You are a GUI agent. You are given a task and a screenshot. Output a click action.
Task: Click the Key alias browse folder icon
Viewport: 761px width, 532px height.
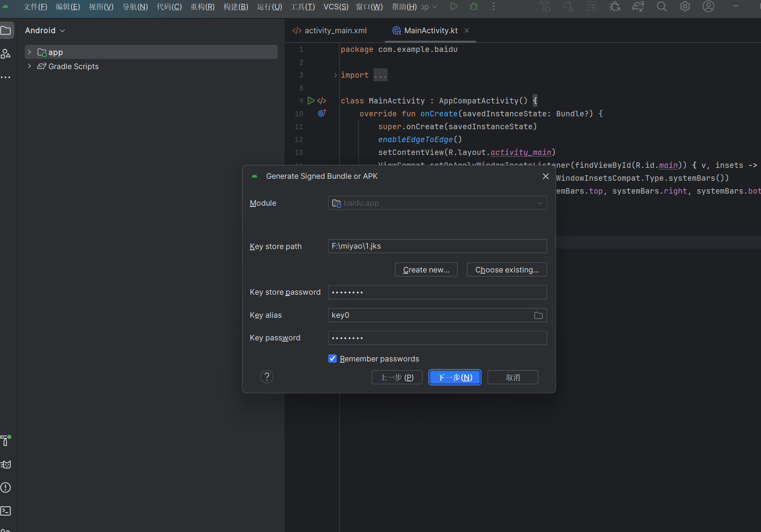(538, 315)
